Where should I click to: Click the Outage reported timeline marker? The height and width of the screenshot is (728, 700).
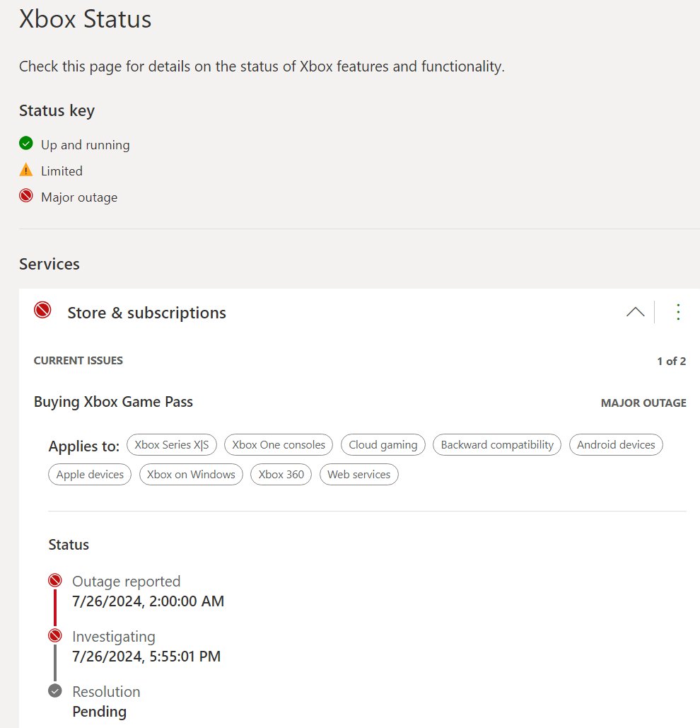[54, 580]
